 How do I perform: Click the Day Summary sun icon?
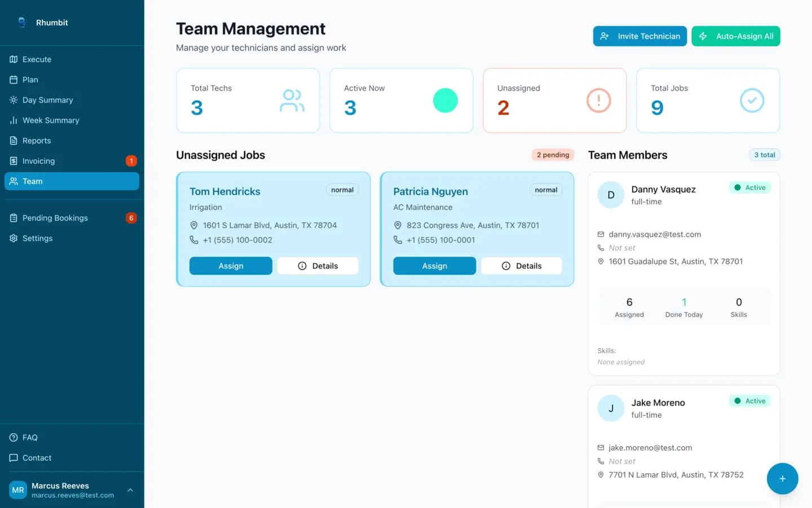pyautogui.click(x=12, y=100)
